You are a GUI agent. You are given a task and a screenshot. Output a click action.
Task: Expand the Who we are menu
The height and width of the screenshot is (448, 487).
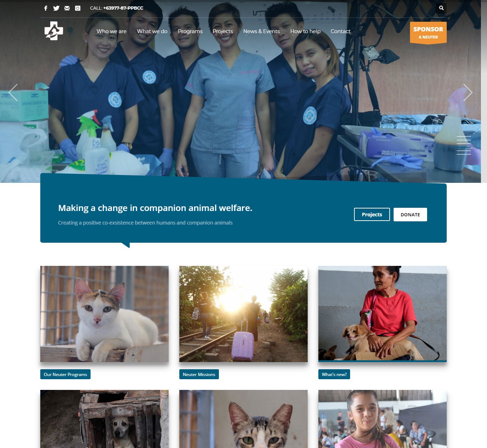point(112,31)
